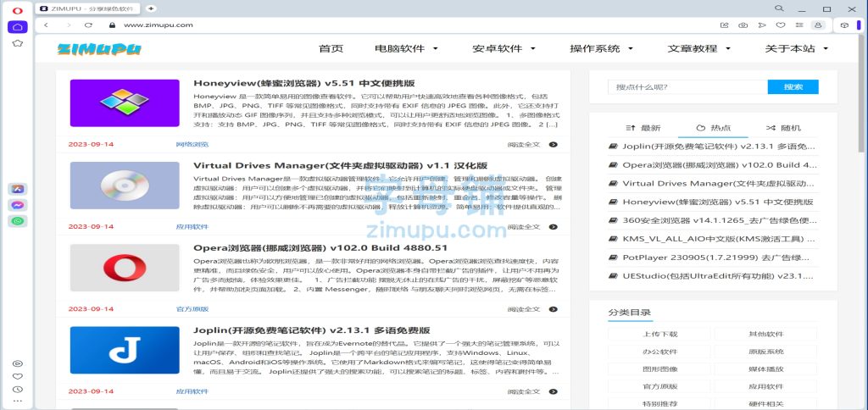The image size is (868, 410).
Task: Go forward to the next page
Action: [69, 25]
